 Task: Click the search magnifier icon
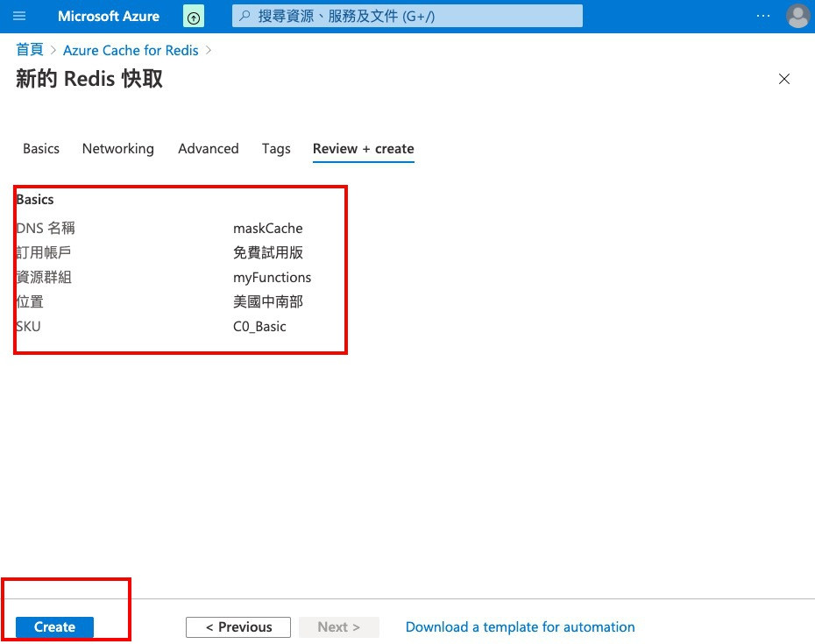244,16
